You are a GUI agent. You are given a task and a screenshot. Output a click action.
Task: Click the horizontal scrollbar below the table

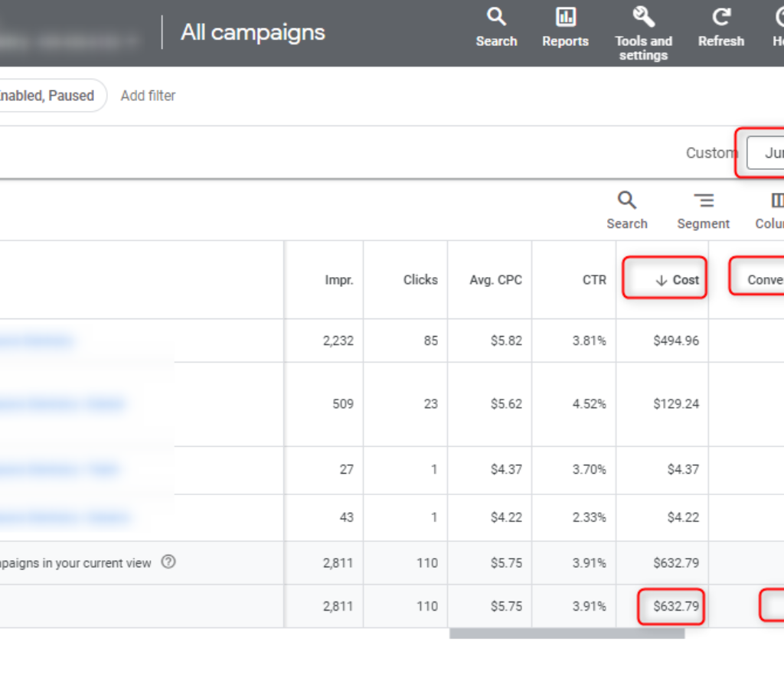(567, 634)
